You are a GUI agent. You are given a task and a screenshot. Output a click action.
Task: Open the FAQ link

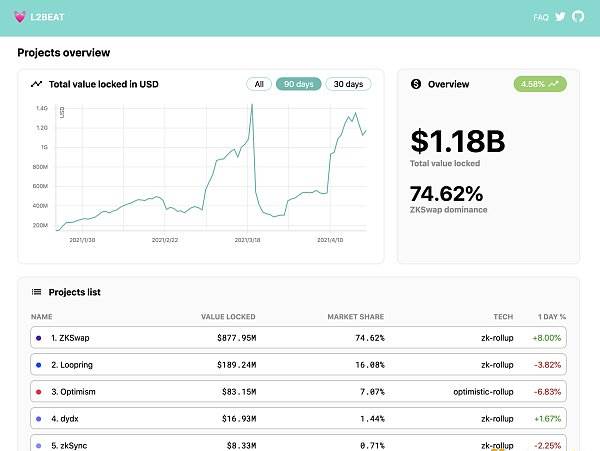541,18
